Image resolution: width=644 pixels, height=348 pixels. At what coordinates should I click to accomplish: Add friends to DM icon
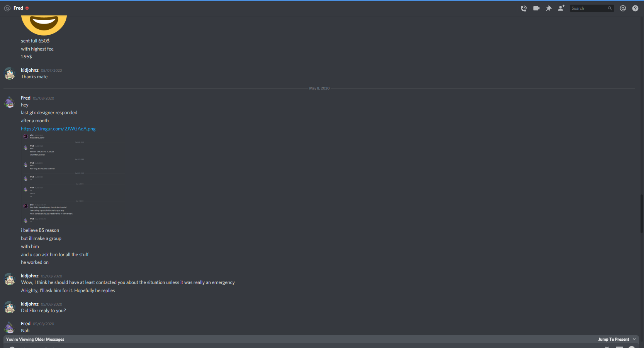(x=561, y=8)
